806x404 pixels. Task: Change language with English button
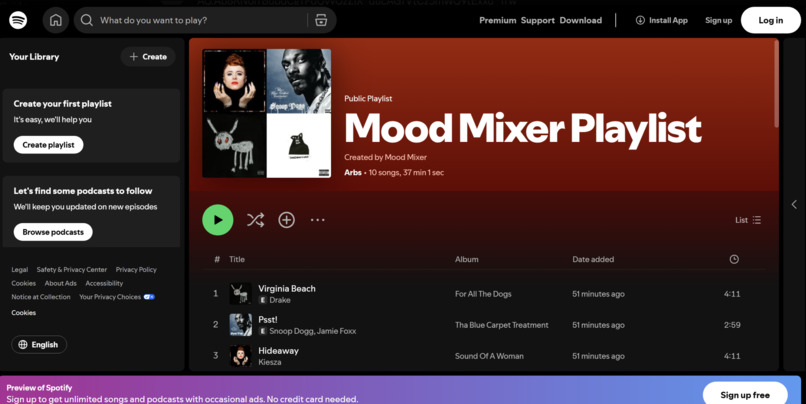39,344
